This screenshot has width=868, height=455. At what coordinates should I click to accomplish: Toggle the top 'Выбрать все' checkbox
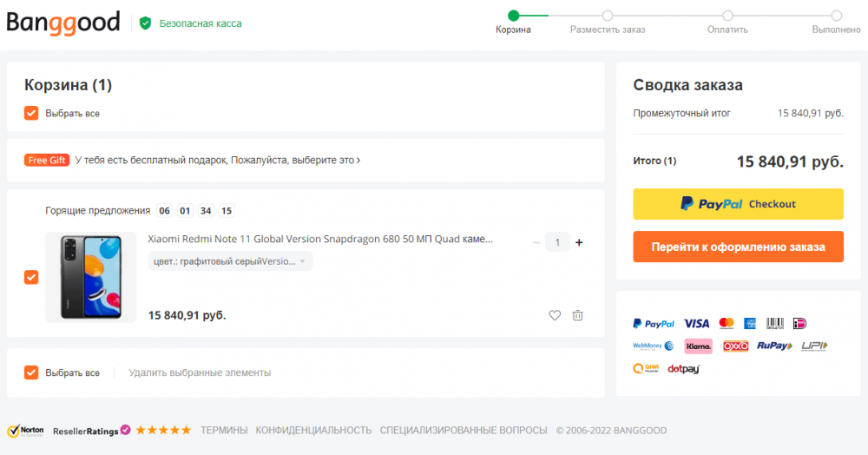(x=31, y=113)
